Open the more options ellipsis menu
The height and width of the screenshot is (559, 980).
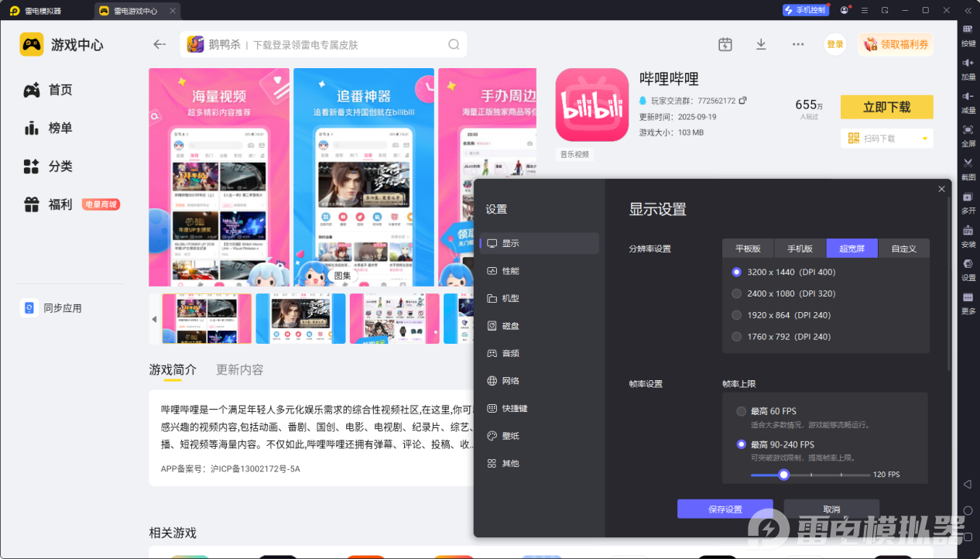click(x=798, y=44)
